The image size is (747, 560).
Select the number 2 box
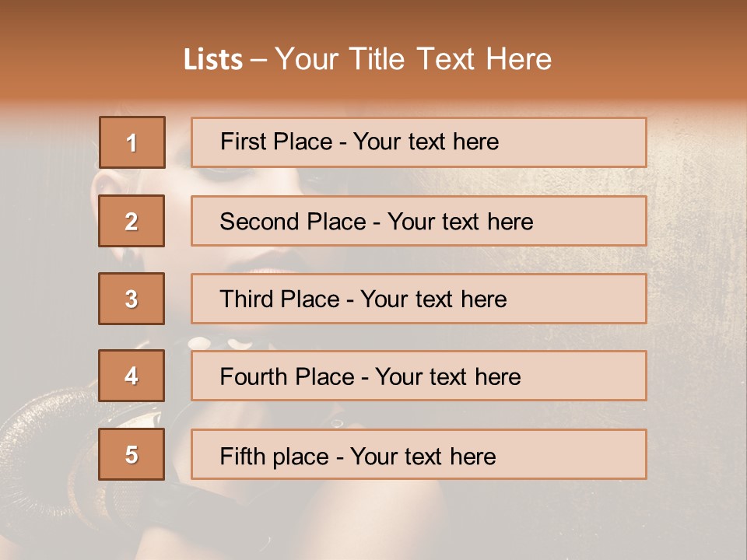click(x=132, y=221)
